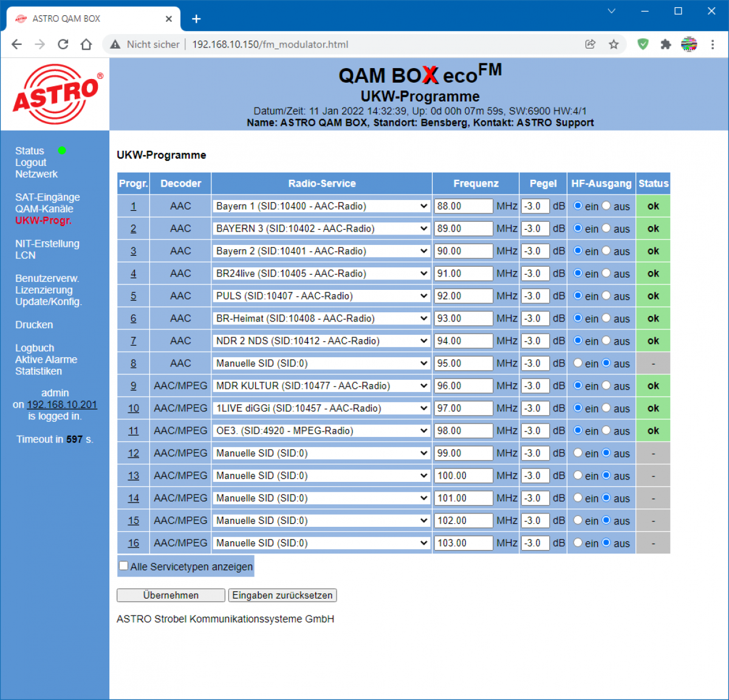Click the Pegel field of program 2
The height and width of the screenshot is (700, 729).
(535, 228)
